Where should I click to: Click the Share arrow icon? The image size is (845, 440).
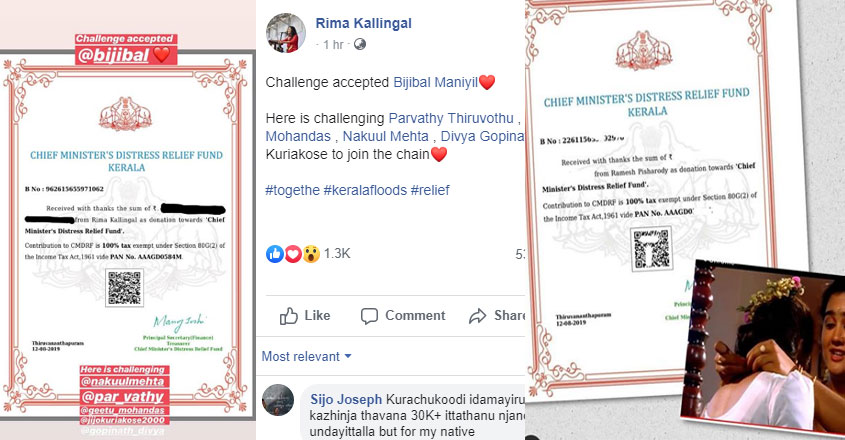[477, 316]
